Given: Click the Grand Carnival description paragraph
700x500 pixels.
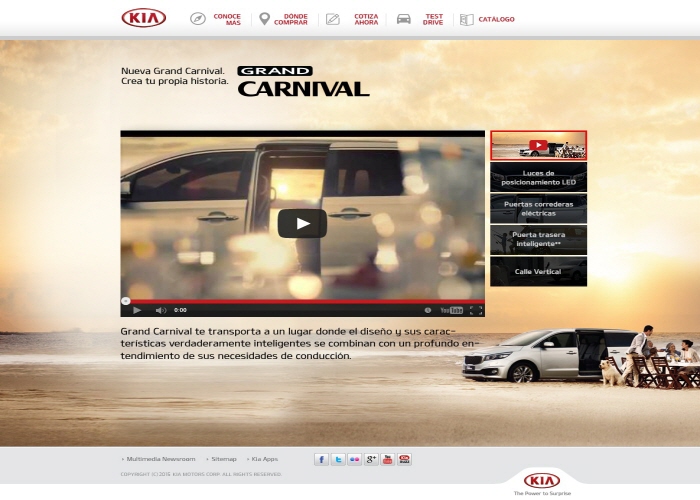Looking at the screenshot, I should pyautogui.click(x=300, y=343).
